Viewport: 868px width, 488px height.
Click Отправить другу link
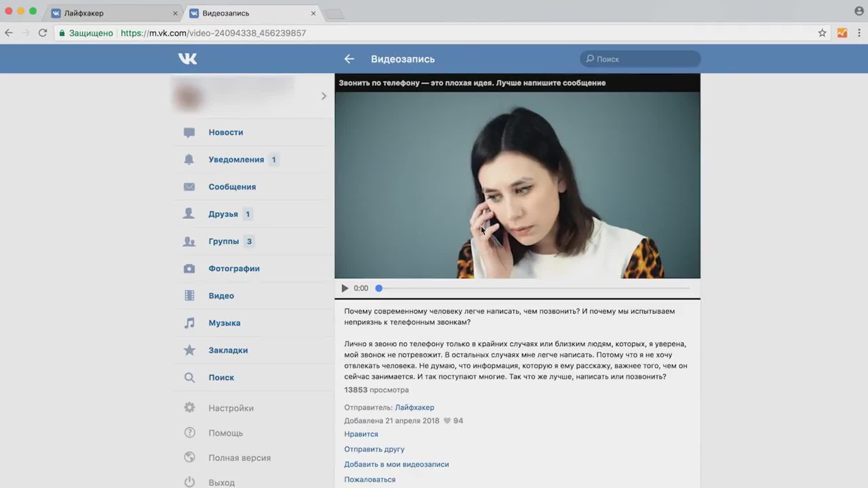point(374,449)
